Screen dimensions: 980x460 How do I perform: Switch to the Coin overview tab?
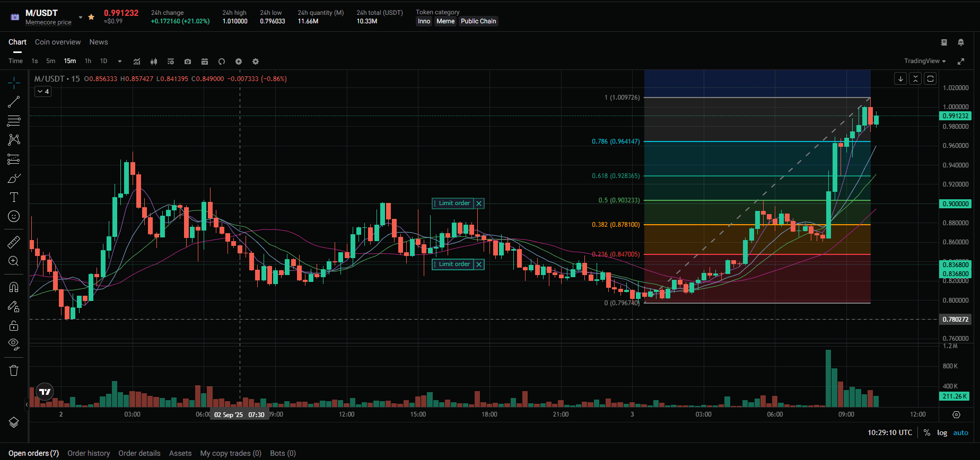[58, 42]
